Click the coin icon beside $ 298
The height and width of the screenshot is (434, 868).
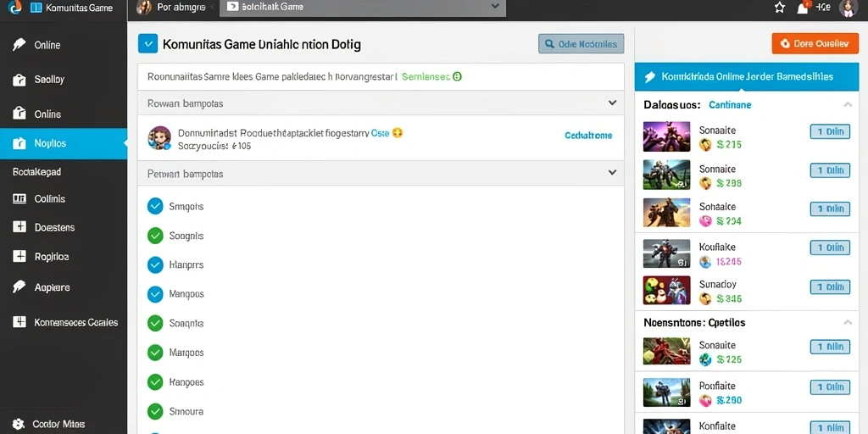pos(705,183)
